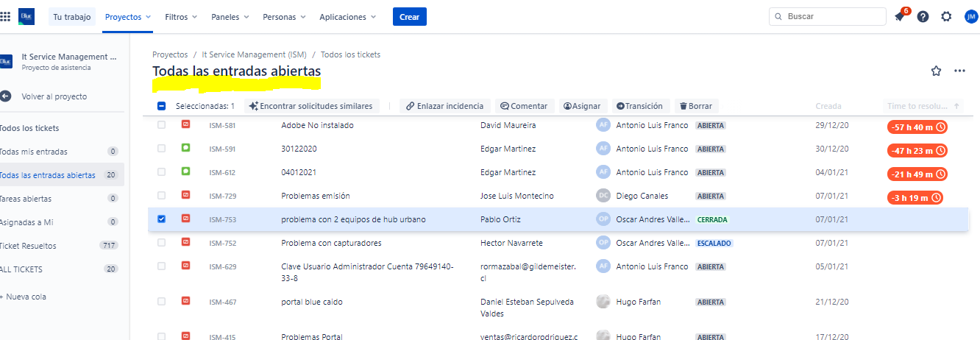980x340 pixels.
Task: Open Proyectos breadcrumb link
Action: point(170,54)
